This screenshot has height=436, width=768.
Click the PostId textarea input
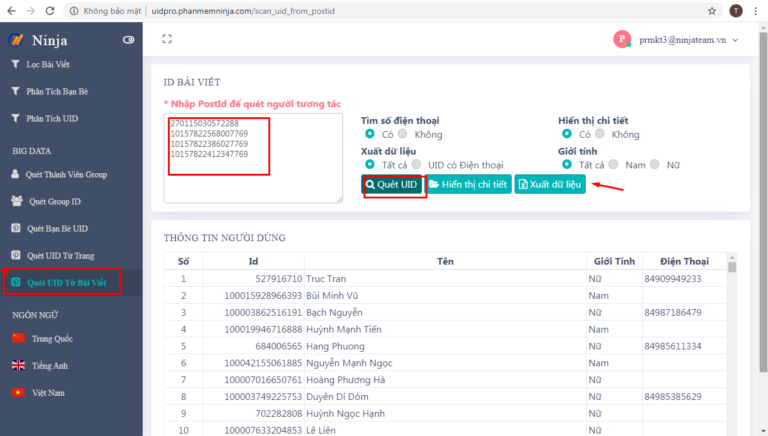point(253,158)
